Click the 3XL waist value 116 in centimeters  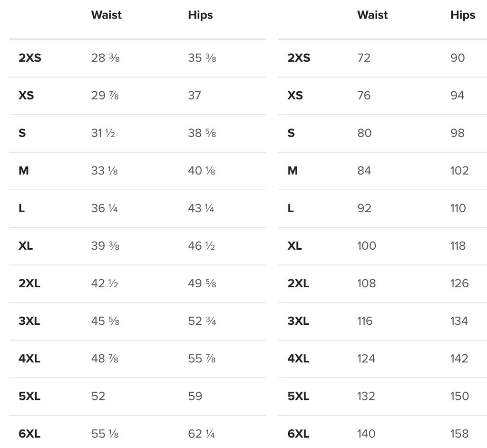[365, 321]
